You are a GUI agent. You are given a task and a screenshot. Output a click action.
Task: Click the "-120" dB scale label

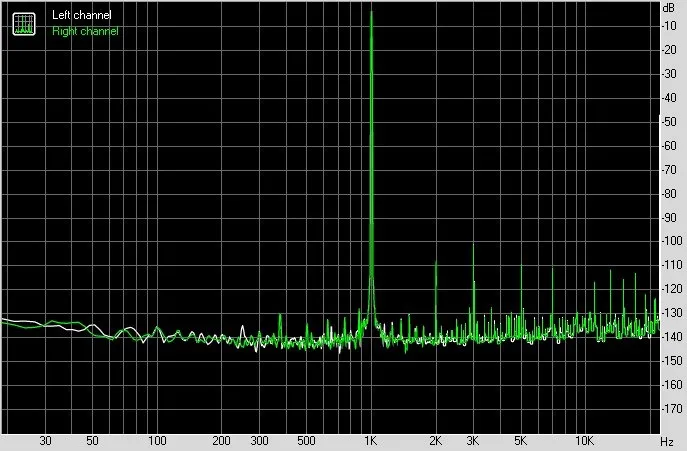tap(672, 289)
